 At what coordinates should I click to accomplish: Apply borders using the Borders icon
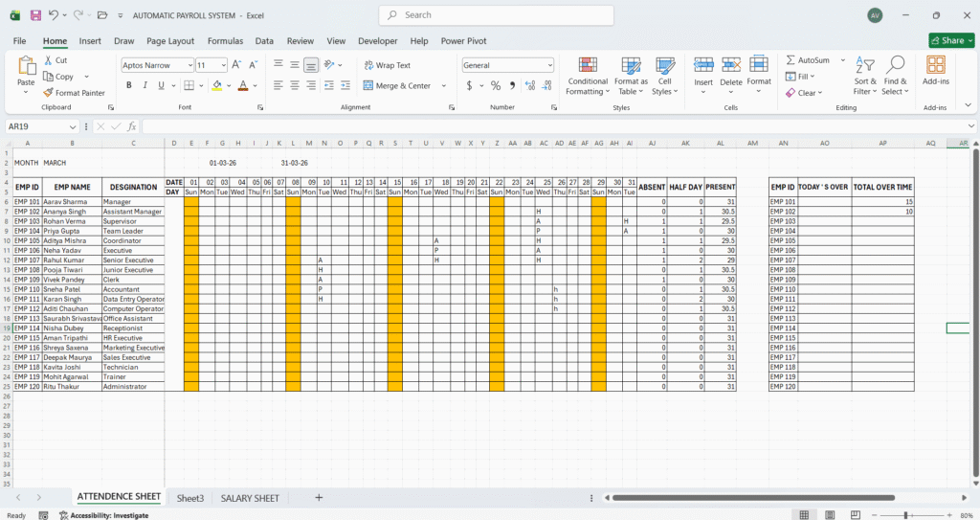(x=189, y=86)
